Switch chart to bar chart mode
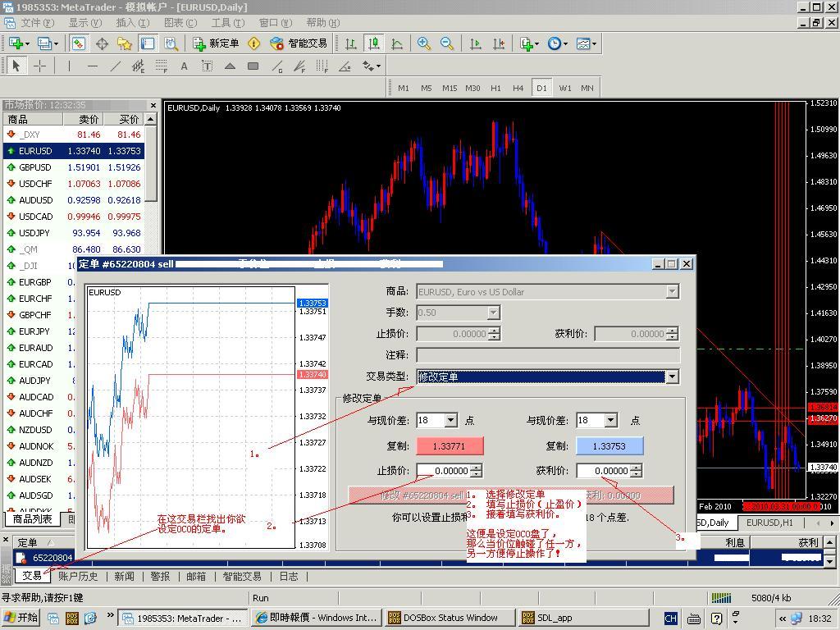 click(351, 43)
